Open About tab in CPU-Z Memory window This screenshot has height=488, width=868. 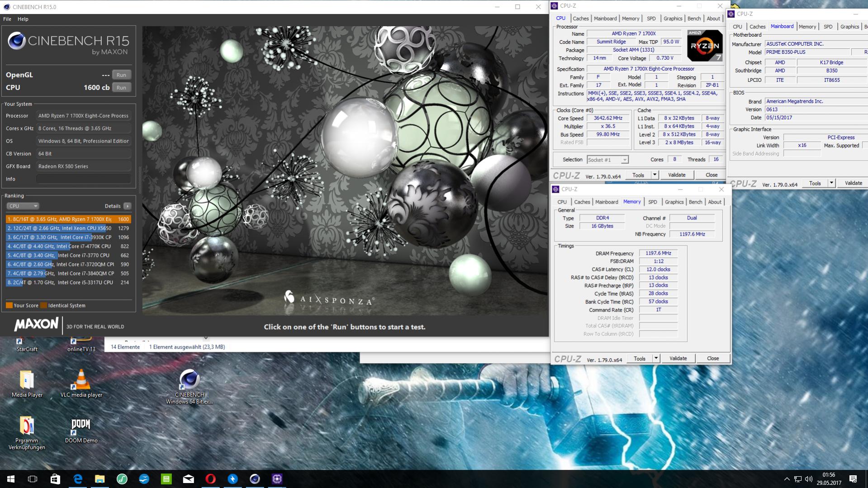pyautogui.click(x=715, y=202)
